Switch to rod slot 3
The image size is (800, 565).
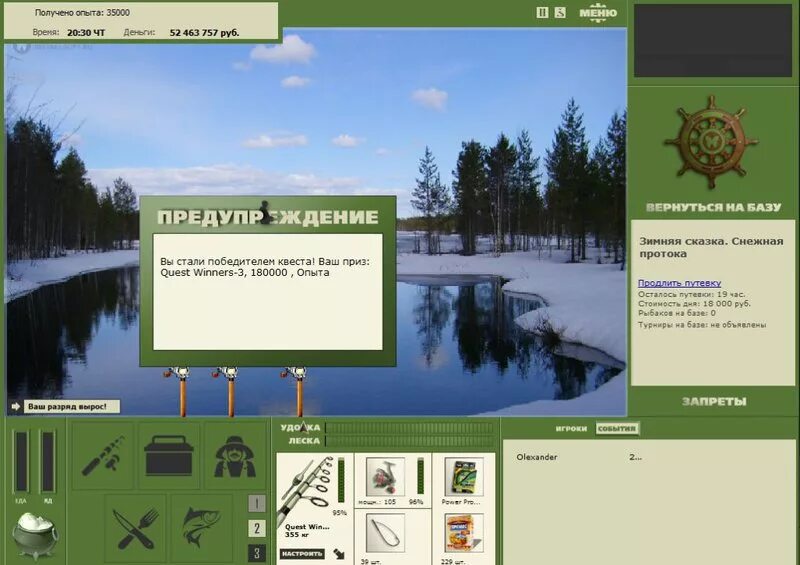[x=257, y=553]
